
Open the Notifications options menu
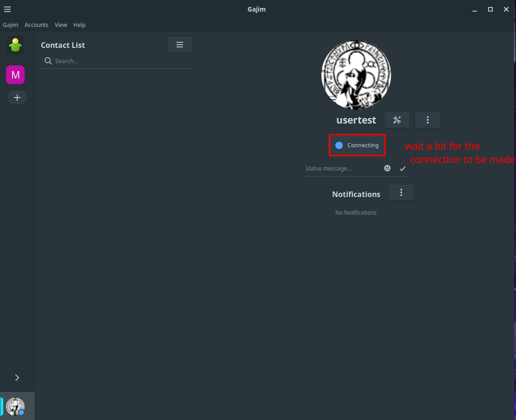[401, 193]
